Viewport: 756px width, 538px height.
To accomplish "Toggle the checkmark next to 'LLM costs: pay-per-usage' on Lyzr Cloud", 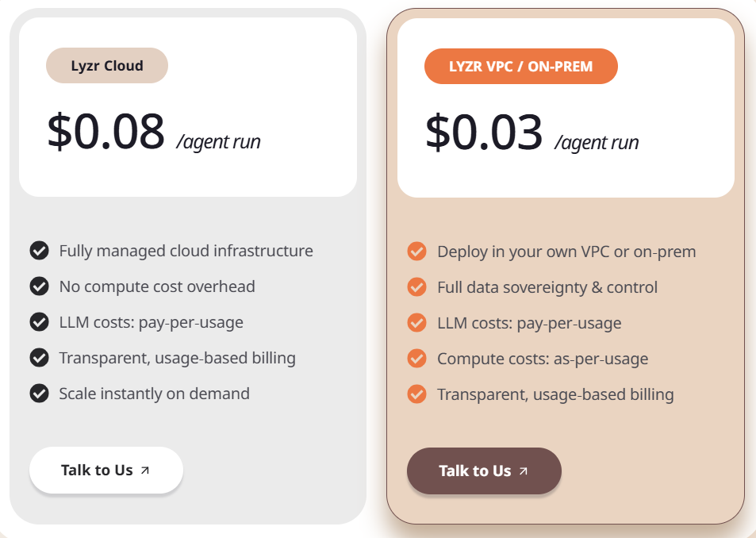I will [39, 321].
